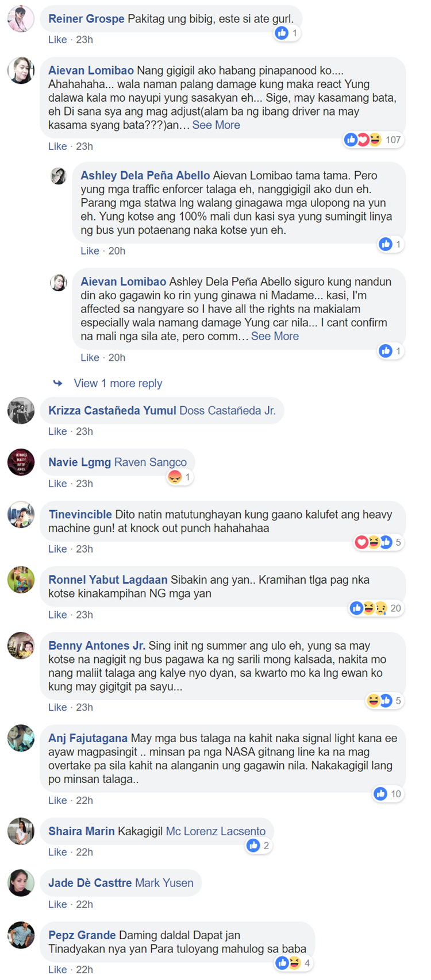This screenshot has height=980, width=431.
Task: Click the 23h timestamp on Reiner Grospe's comment
Action: click(x=84, y=40)
